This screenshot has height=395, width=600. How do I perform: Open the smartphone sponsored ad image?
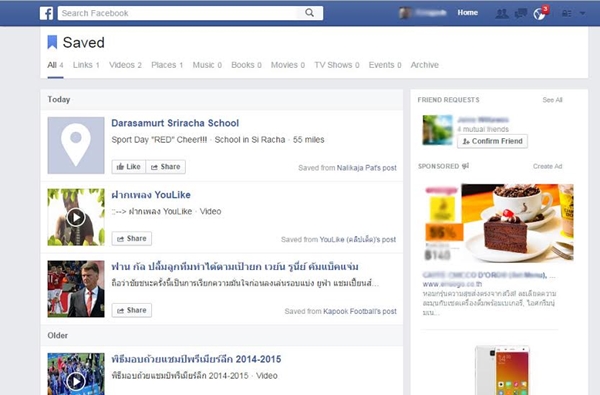click(503, 370)
